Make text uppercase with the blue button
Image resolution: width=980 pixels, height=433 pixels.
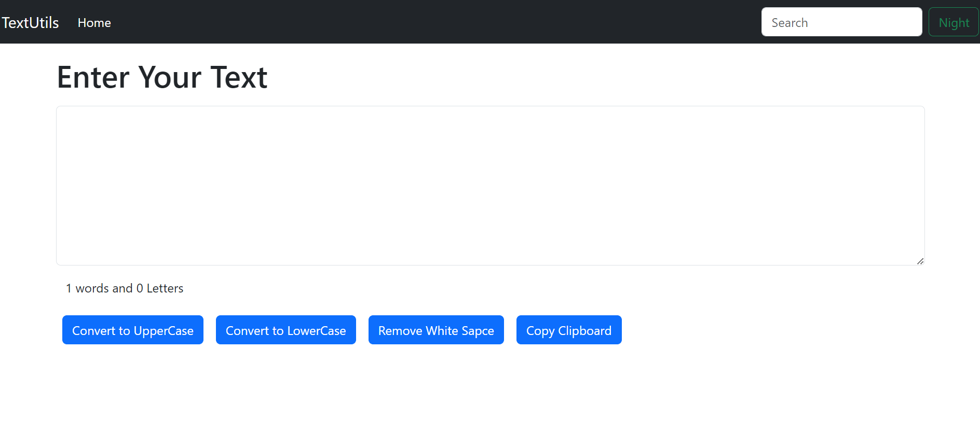[x=132, y=330]
